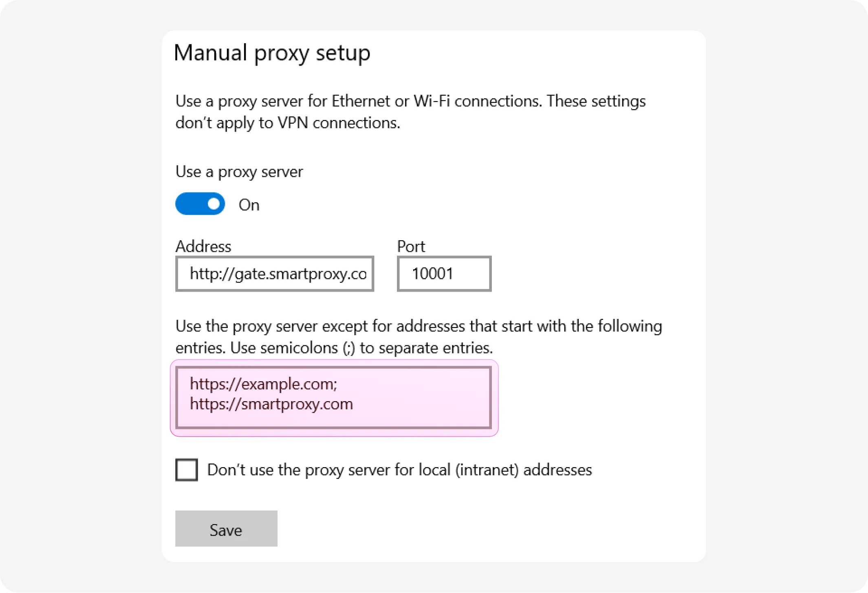Turn off the Use a proxy server switch

point(200,204)
